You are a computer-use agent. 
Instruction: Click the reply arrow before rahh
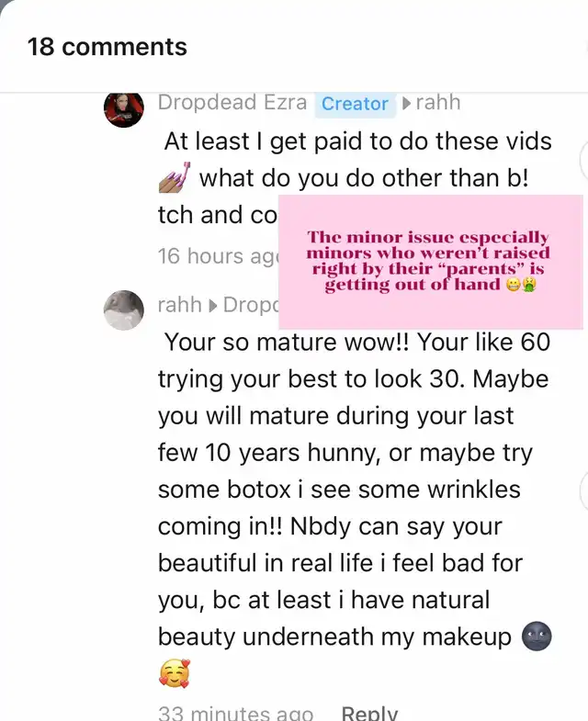click(x=406, y=103)
